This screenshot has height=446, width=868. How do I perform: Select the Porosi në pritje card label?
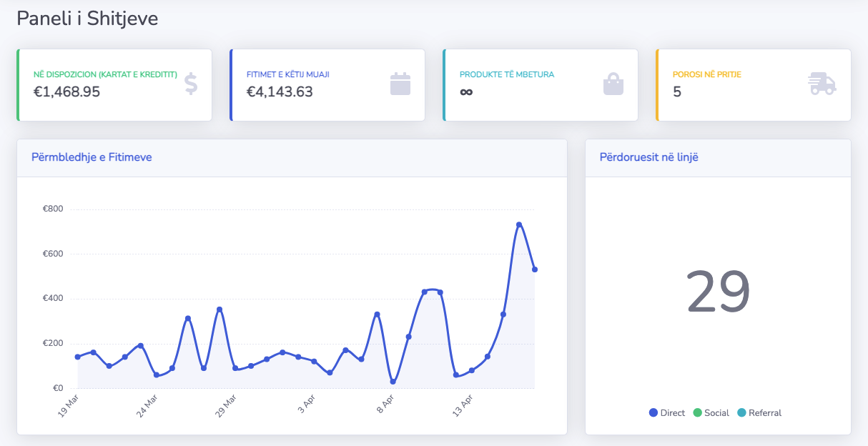coord(702,74)
